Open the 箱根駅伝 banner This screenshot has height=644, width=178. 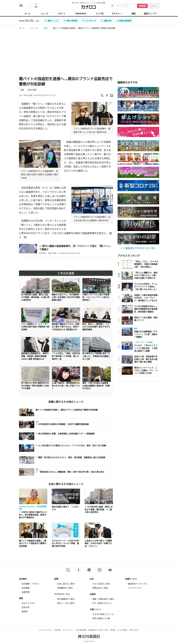(138, 159)
